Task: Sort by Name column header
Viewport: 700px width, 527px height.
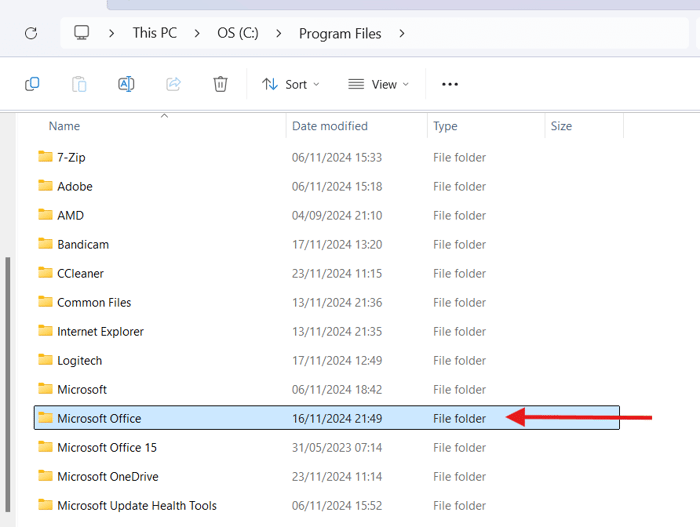Action: pos(64,126)
